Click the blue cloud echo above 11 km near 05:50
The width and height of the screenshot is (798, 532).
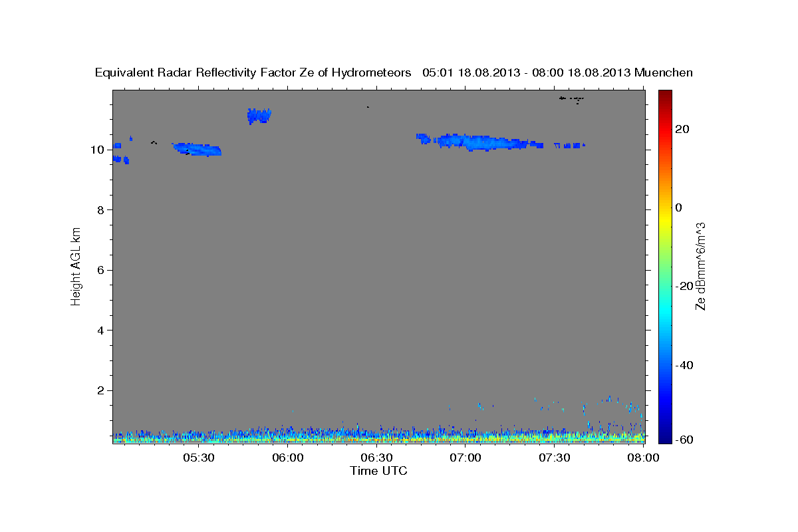259,116
